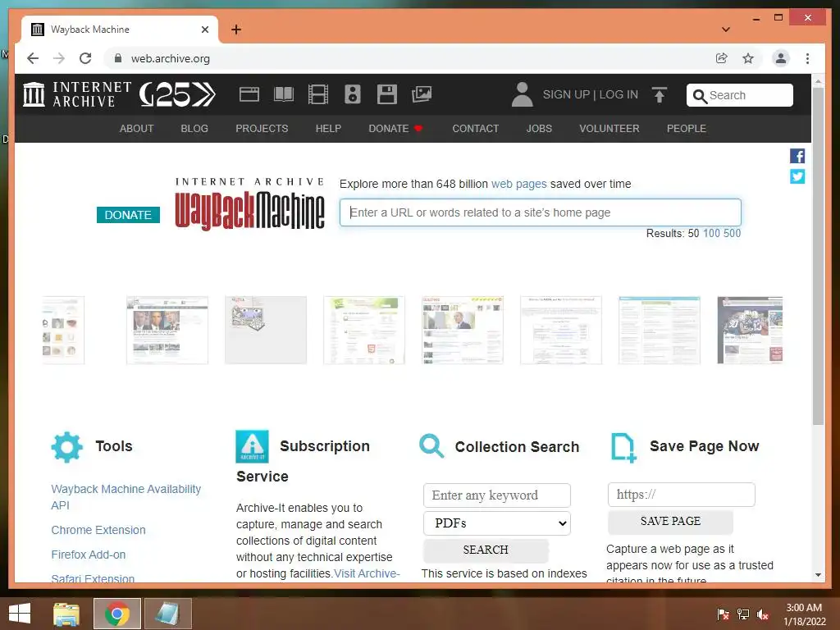This screenshot has height=630, width=840.
Task: Open the VOLUNTEER menu item
Action: pyautogui.click(x=609, y=129)
